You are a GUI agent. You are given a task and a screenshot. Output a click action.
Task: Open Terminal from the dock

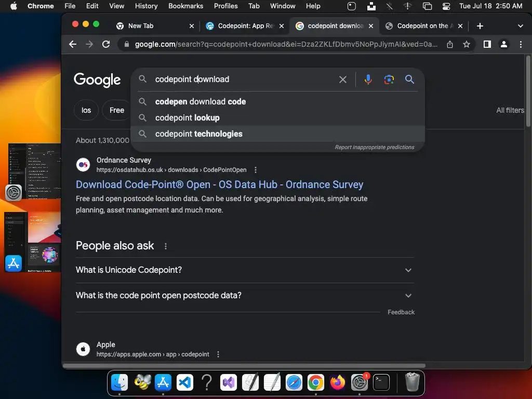[381, 383]
